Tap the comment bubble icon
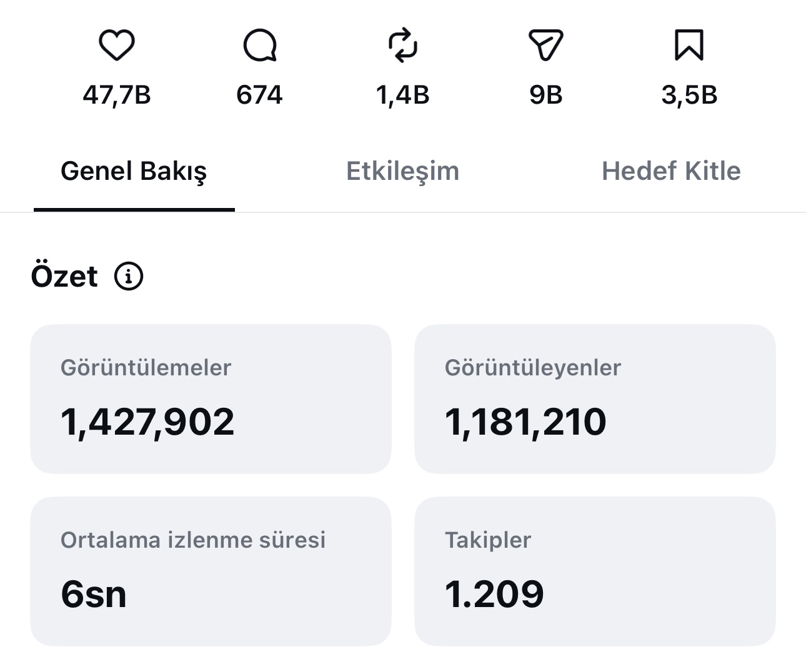Viewport: 806px width, 672px height. 260,46
